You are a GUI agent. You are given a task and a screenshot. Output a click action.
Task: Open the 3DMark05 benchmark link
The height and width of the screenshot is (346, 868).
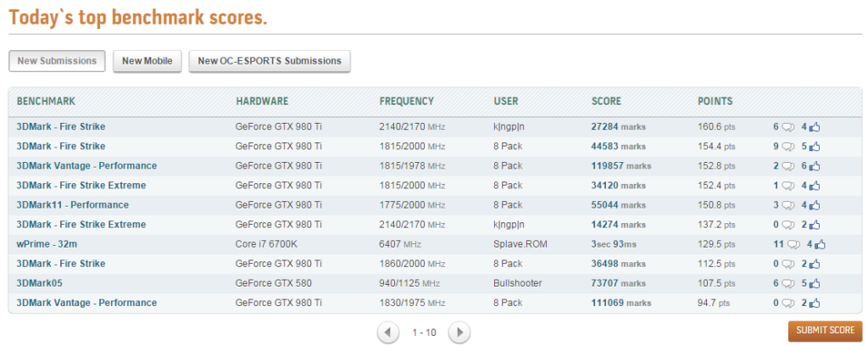(39, 283)
